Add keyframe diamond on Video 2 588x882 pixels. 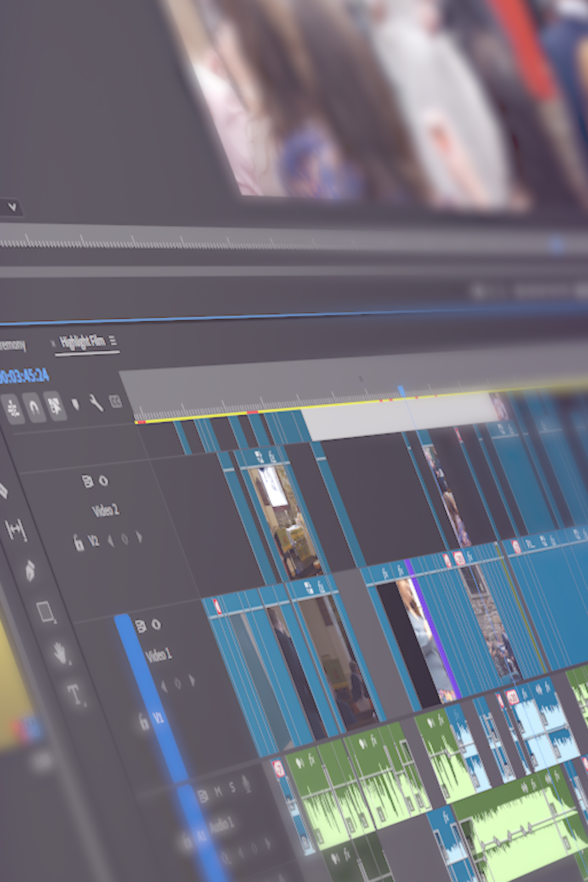(124, 539)
